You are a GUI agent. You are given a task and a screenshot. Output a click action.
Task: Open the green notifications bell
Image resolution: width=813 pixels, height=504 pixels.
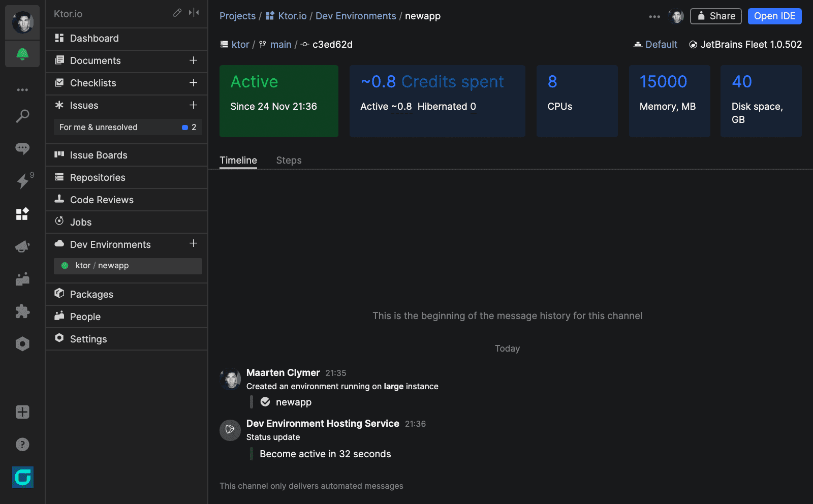22,54
